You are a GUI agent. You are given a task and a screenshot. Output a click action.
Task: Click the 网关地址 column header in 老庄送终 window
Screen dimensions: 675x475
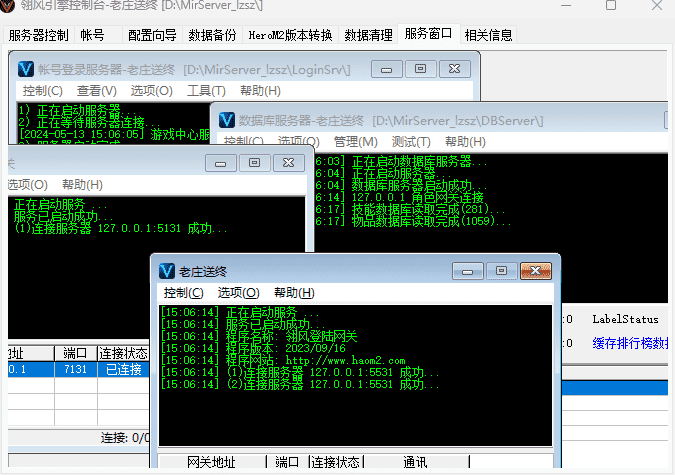click(x=211, y=462)
